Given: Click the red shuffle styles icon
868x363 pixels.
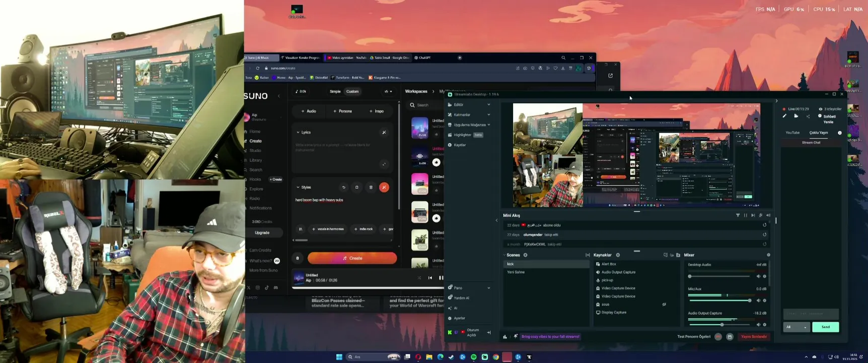Looking at the screenshot, I should point(384,188).
